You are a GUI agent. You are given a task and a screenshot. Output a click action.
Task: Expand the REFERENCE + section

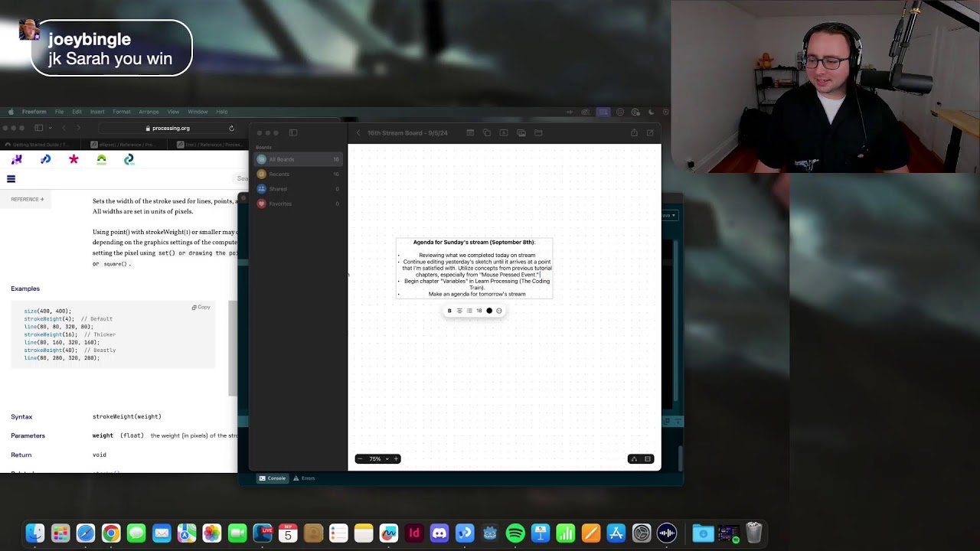click(28, 200)
